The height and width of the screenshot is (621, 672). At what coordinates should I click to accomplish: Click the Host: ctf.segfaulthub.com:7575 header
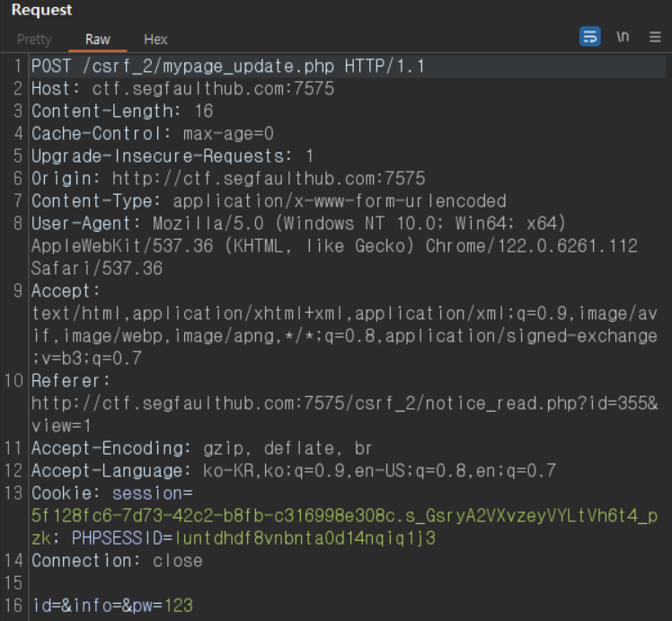click(x=182, y=89)
